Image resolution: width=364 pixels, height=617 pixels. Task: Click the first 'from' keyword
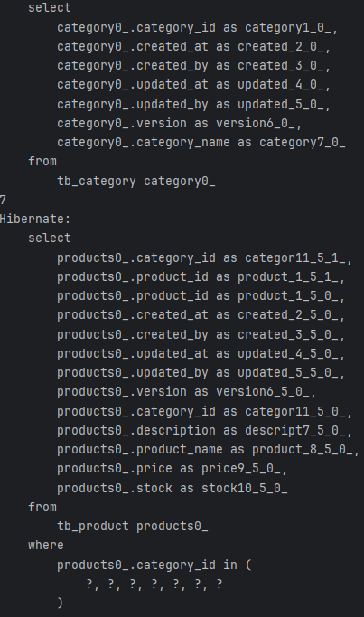click(42, 162)
